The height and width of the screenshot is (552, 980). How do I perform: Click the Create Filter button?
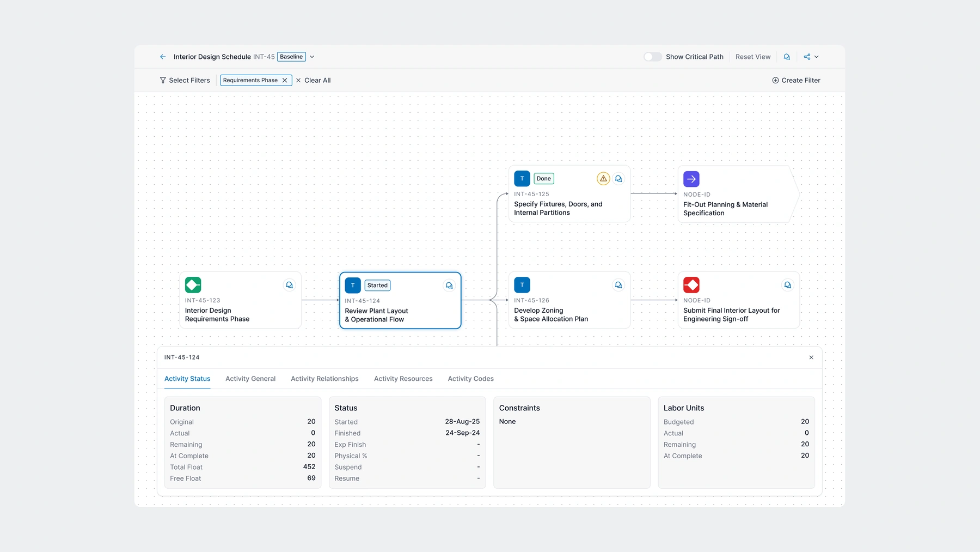796,80
